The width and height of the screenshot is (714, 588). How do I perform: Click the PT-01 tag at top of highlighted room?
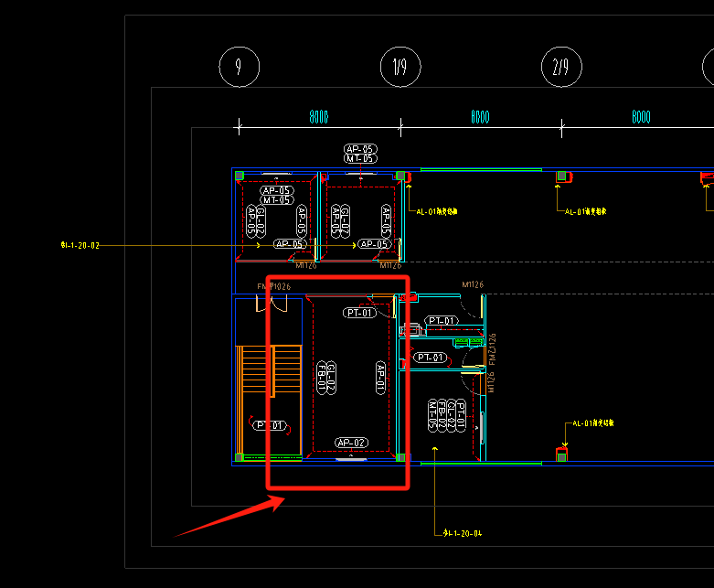360,313
